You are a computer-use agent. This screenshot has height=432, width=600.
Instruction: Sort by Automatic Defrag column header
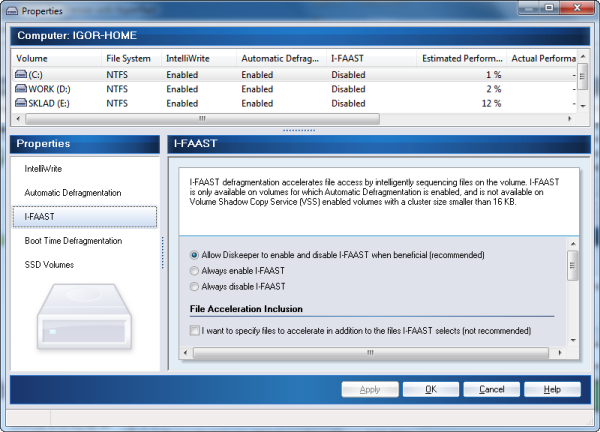tap(281, 59)
